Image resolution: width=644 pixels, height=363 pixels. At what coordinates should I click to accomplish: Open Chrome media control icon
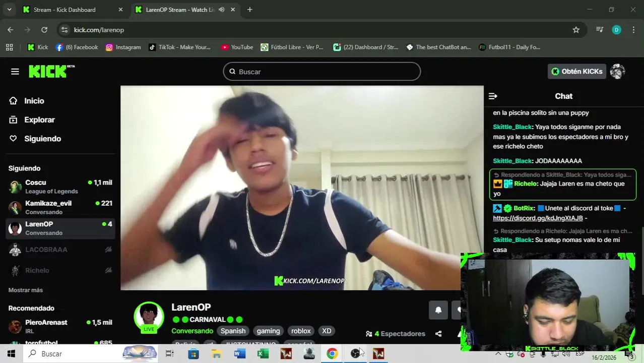tap(600, 30)
